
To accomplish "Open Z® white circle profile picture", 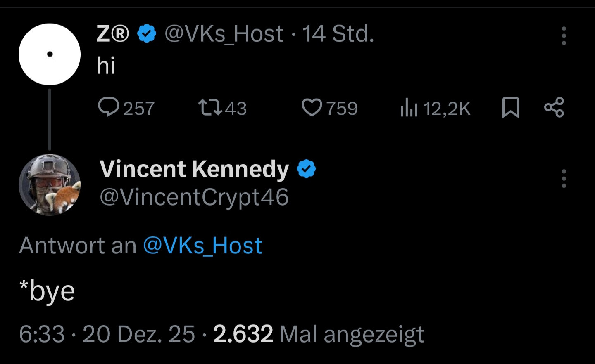I will [50, 54].
